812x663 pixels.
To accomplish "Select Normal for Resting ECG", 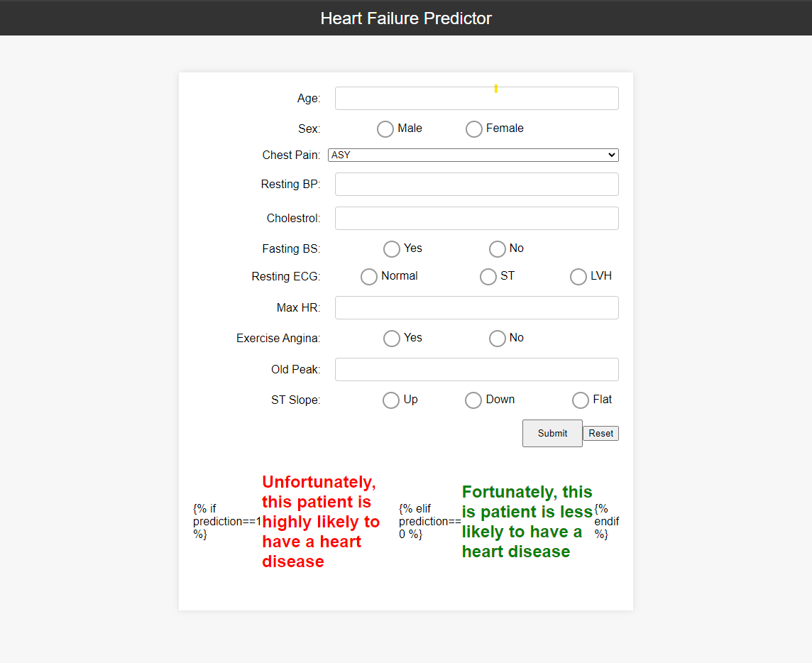I will (x=369, y=277).
